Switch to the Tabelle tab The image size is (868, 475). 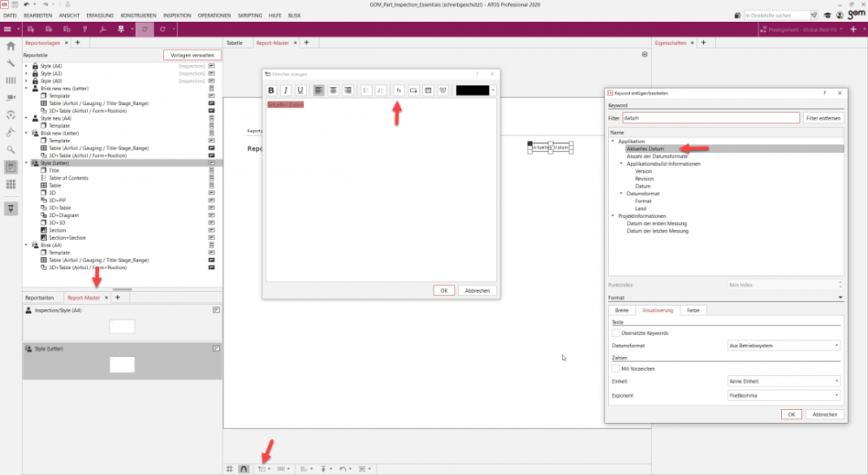(235, 43)
